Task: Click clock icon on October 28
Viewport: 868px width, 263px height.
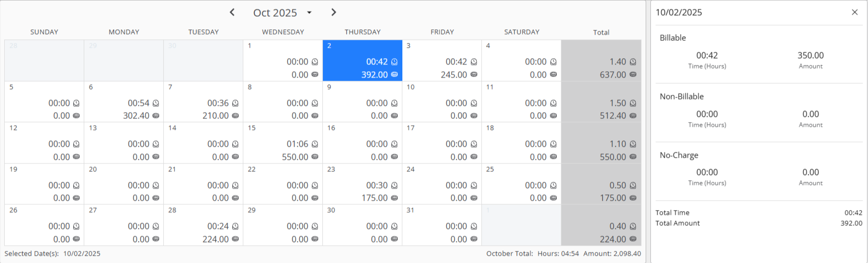Action: pyautogui.click(x=235, y=226)
